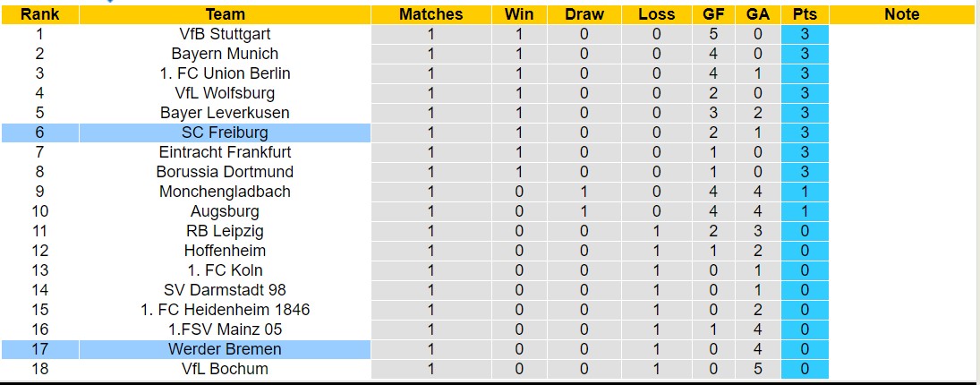Open the Werder Bremen team entry
Screen dimensions: 980x385
(x=225, y=349)
